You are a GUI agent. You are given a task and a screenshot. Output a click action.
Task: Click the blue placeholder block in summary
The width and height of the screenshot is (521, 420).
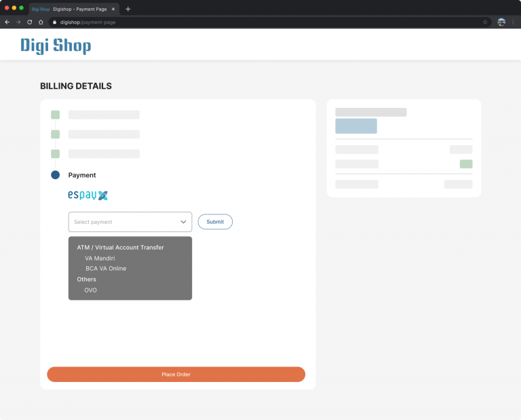tap(356, 126)
